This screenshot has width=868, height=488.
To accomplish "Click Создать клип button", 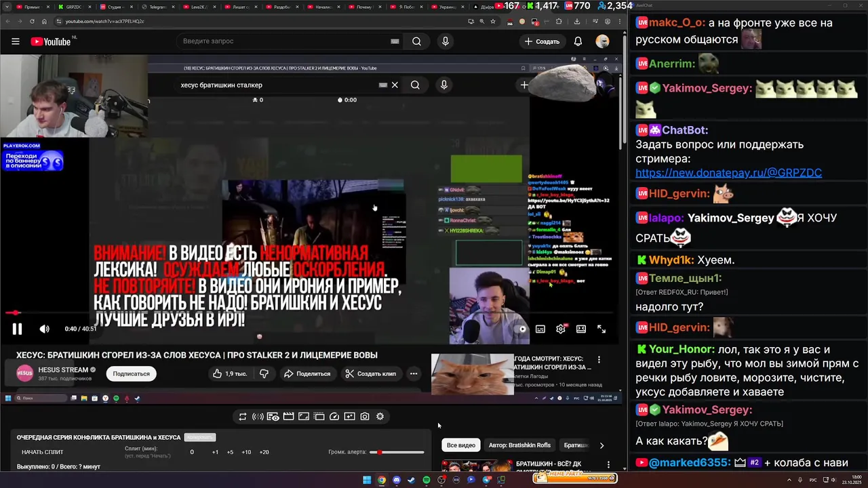I will [370, 373].
